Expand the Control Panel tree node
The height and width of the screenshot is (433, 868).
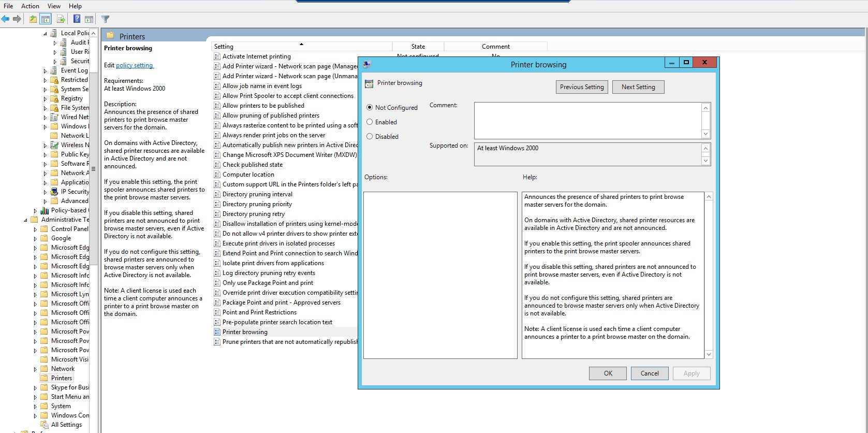coord(35,229)
